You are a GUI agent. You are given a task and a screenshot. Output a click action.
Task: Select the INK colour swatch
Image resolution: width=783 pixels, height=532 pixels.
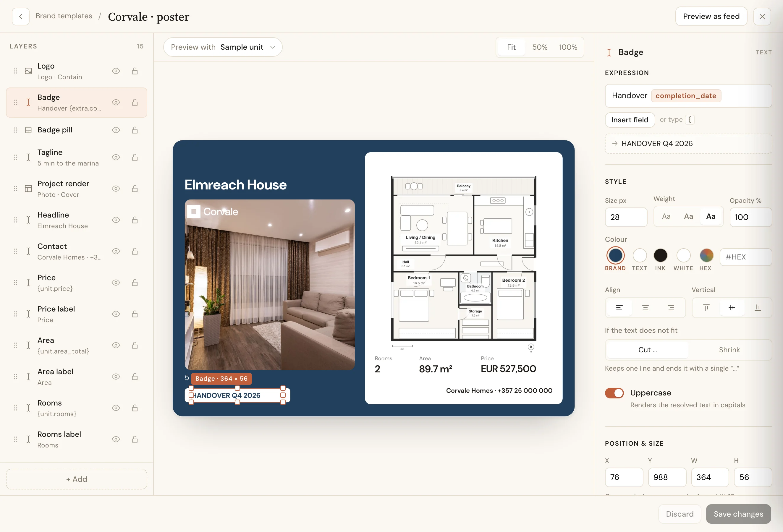[x=660, y=256]
